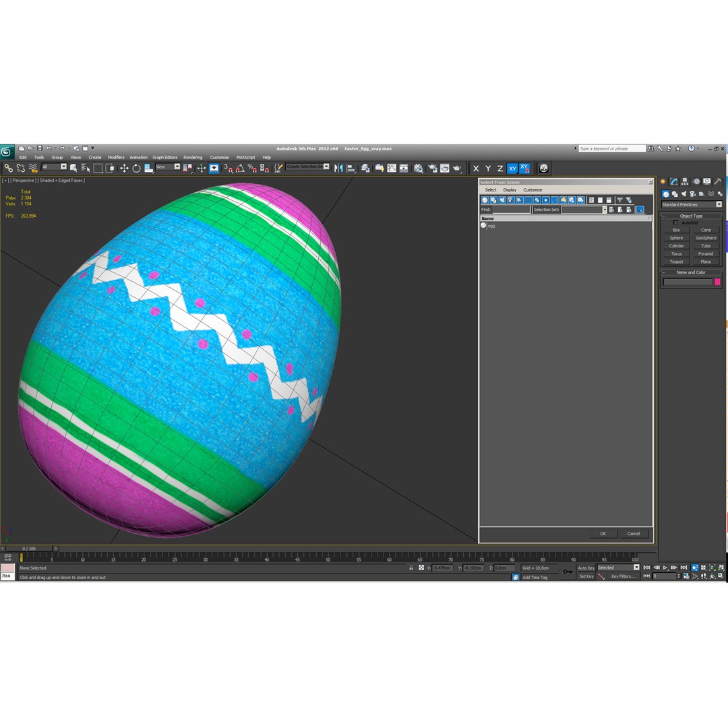Select the Link tool in main toolbar
The height and width of the screenshot is (728, 728).
(x=8, y=168)
